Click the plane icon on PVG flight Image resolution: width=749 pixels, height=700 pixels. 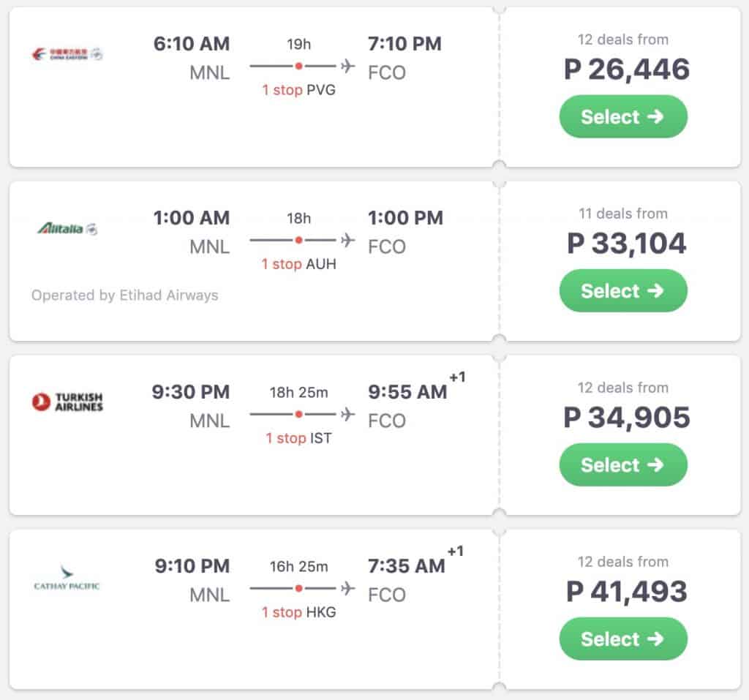pos(347,66)
